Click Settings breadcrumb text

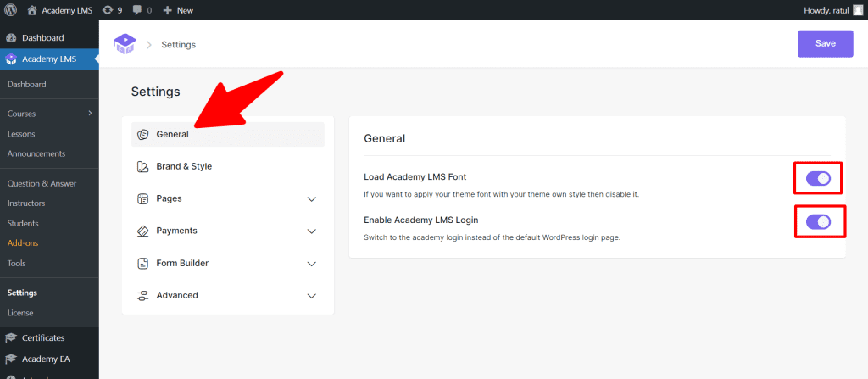click(178, 44)
